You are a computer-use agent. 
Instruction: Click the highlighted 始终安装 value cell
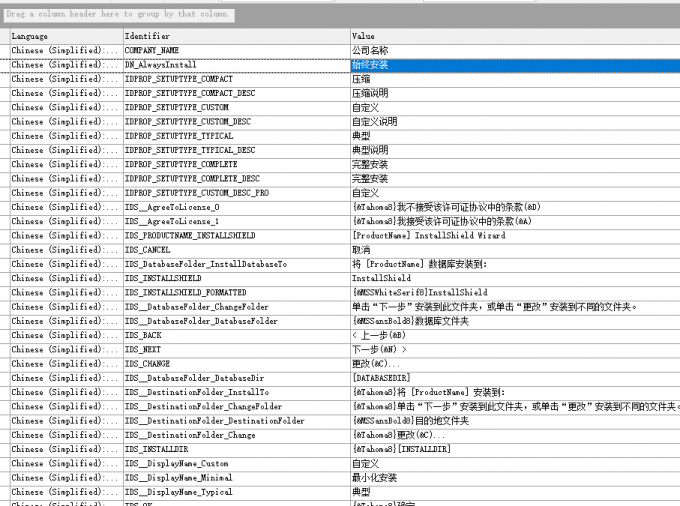click(x=515, y=65)
